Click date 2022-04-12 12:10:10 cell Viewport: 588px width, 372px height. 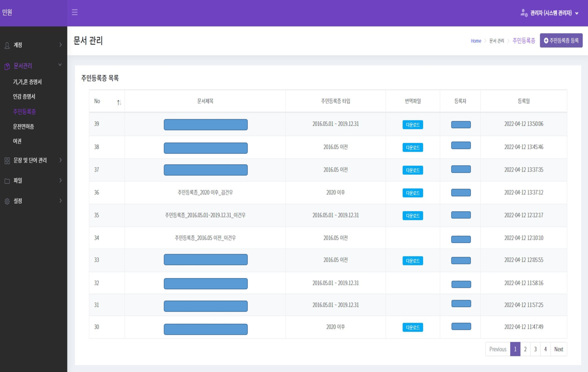[524, 238]
